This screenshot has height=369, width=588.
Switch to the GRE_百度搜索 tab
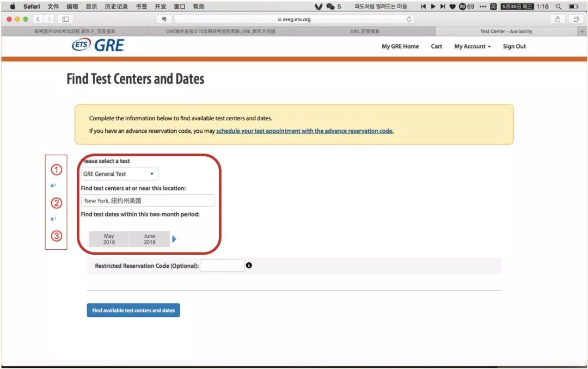(365, 32)
